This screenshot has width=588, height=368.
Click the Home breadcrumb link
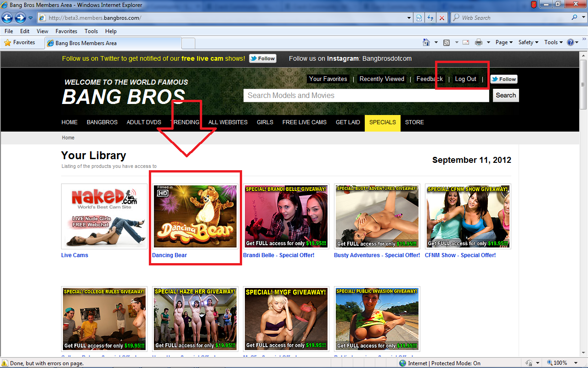coord(68,138)
